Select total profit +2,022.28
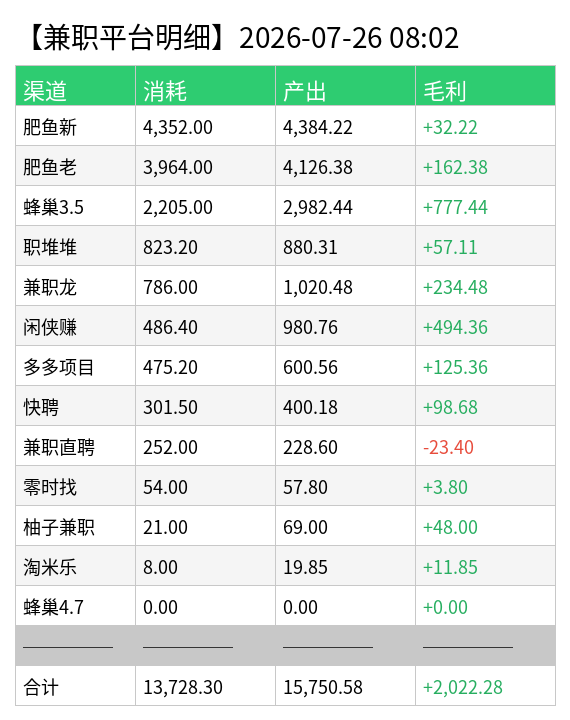Screen dimensions: 570x720 click(x=463, y=687)
